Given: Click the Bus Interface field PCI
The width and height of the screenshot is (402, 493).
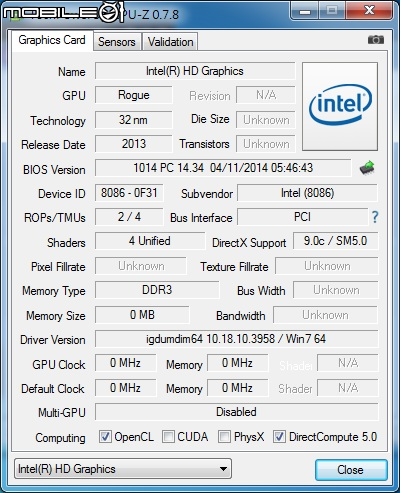Looking at the screenshot, I should click(x=303, y=217).
